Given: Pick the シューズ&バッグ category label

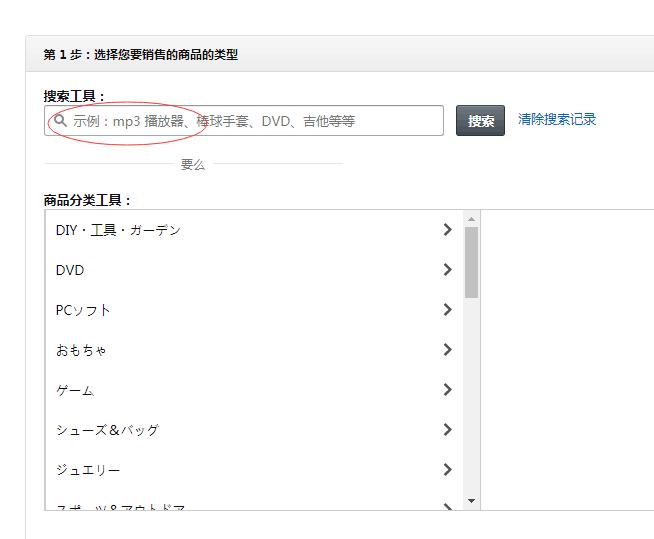Looking at the screenshot, I should pos(108,430).
